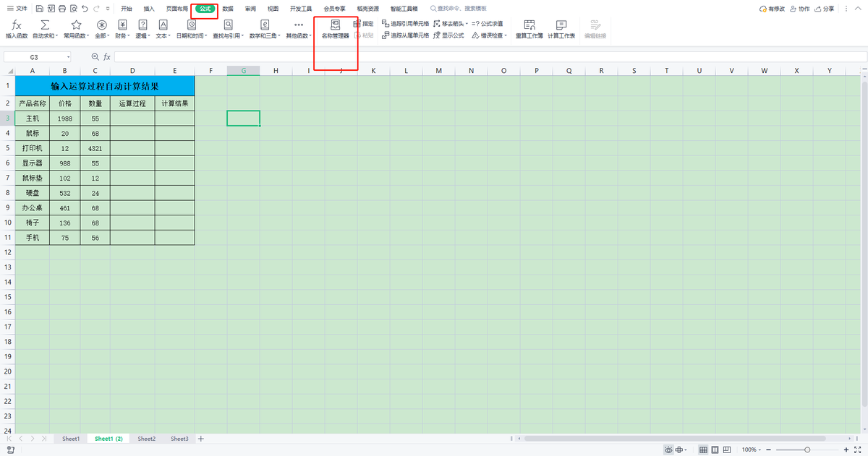Image resolution: width=868 pixels, height=456 pixels.
Task: Click the Recalculate Workbook (重算工作簿) icon
Action: click(529, 25)
